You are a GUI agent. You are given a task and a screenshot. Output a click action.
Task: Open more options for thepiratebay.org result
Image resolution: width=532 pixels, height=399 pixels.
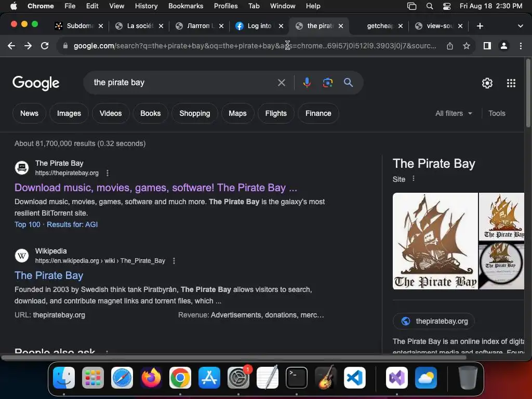pyautogui.click(x=108, y=173)
